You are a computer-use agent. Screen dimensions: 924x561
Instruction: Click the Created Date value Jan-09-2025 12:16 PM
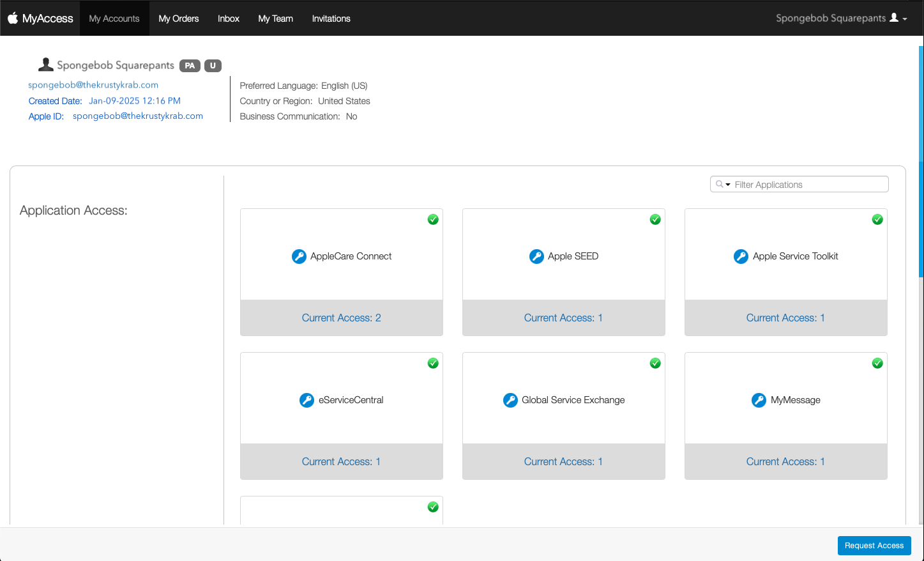(x=135, y=101)
